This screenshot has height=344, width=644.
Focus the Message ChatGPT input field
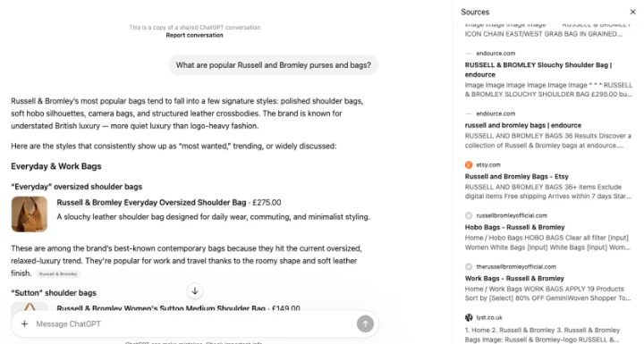click(x=193, y=323)
